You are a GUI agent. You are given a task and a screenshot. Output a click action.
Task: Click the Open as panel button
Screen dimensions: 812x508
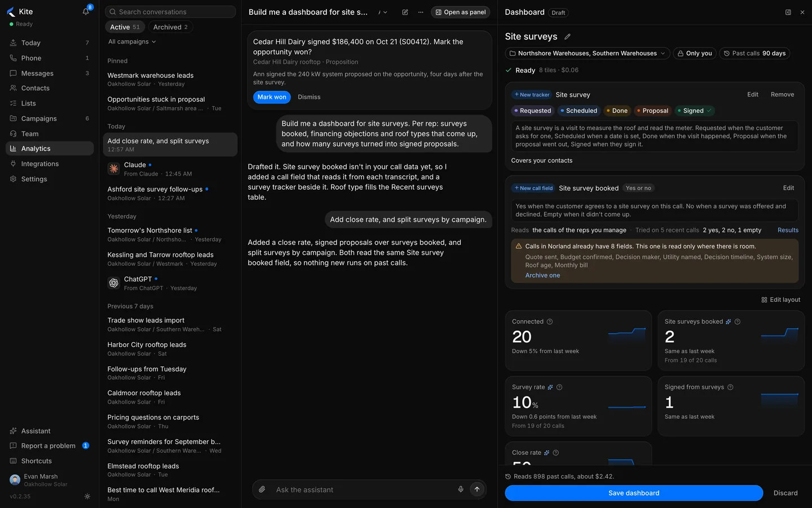tap(460, 12)
